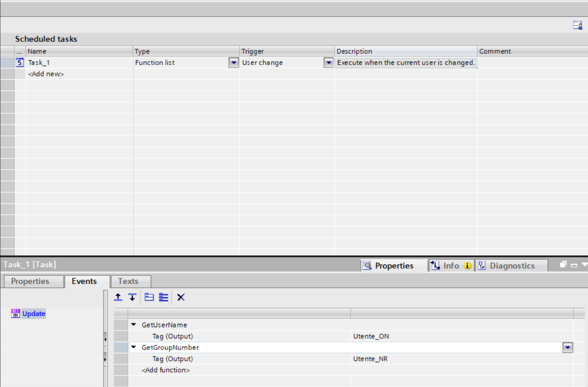The width and height of the screenshot is (588, 387).
Task: Open the Texts tab
Action: [x=128, y=281]
